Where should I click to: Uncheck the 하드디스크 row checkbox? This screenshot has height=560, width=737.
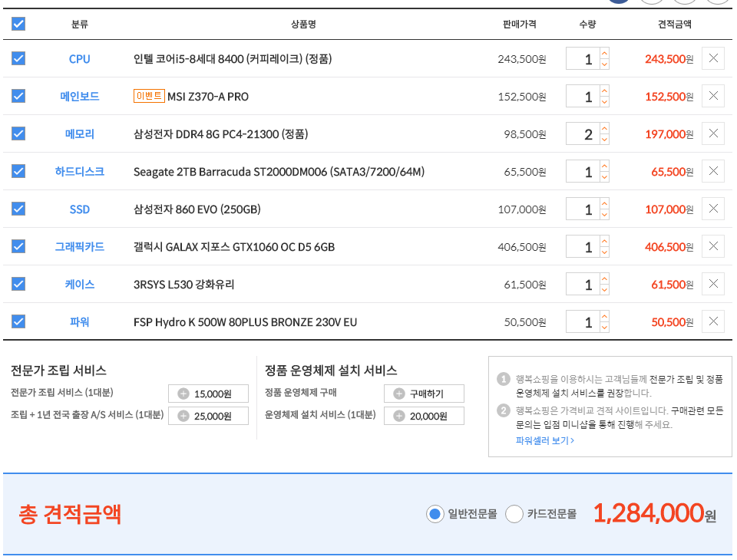pyautogui.click(x=18, y=171)
